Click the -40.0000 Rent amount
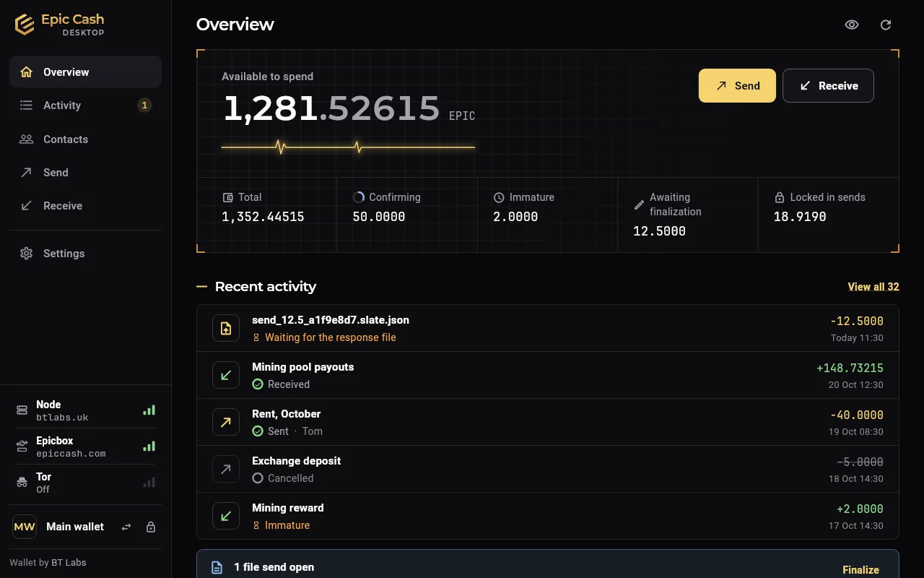The image size is (924, 578). point(857,415)
